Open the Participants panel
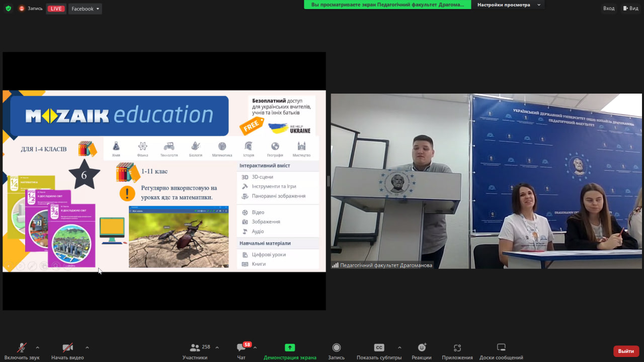 195,351
